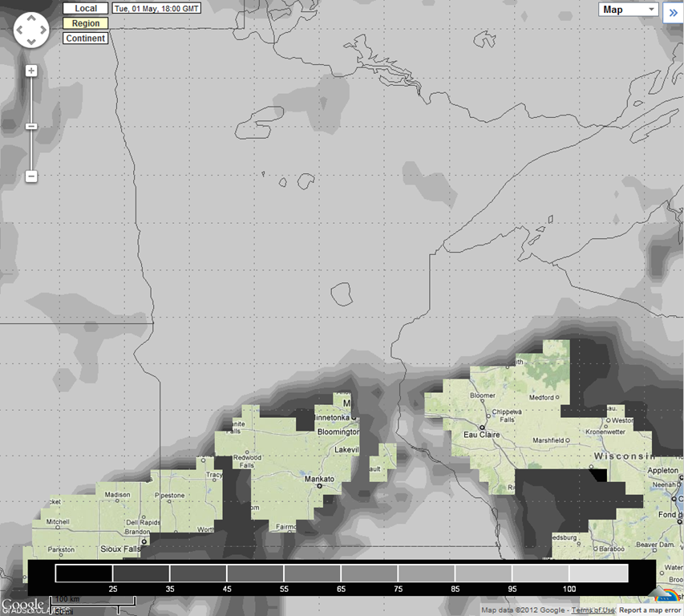The height and width of the screenshot is (616, 684).
Task: Click the Mankato city label
Action: [319, 479]
